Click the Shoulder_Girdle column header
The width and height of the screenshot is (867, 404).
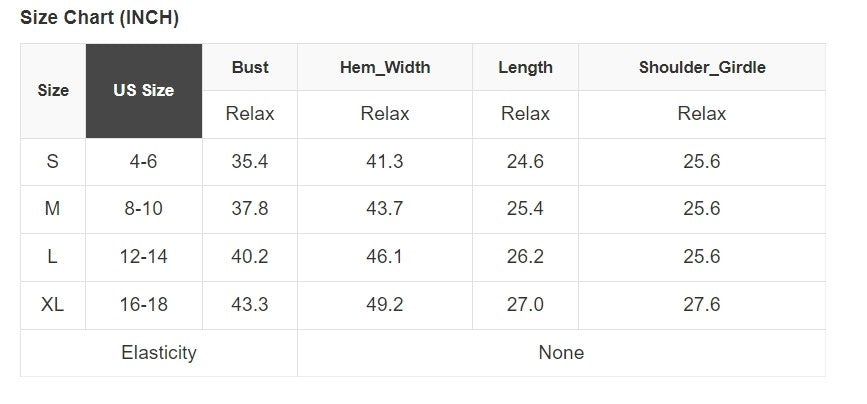pyautogui.click(x=701, y=67)
